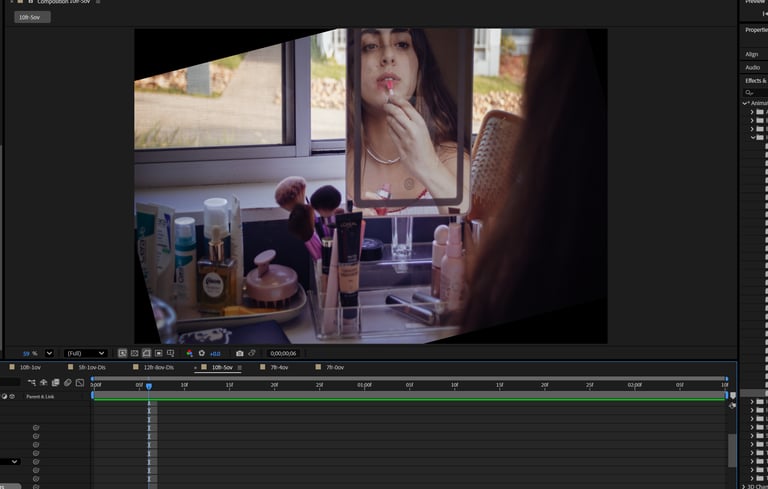The width and height of the screenshot is (768, 489).
Task: Click the reset exposure aperture icon
Action: [202, 353]
